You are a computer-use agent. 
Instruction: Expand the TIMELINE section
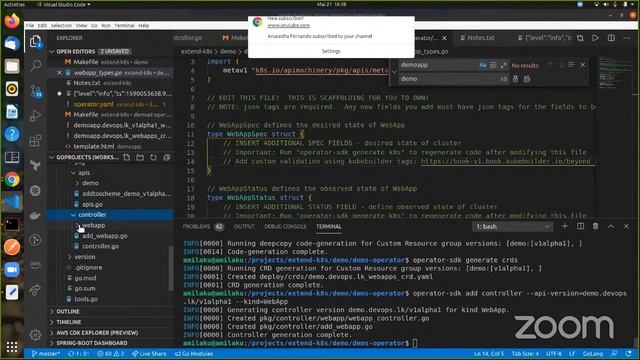(52, 322)
